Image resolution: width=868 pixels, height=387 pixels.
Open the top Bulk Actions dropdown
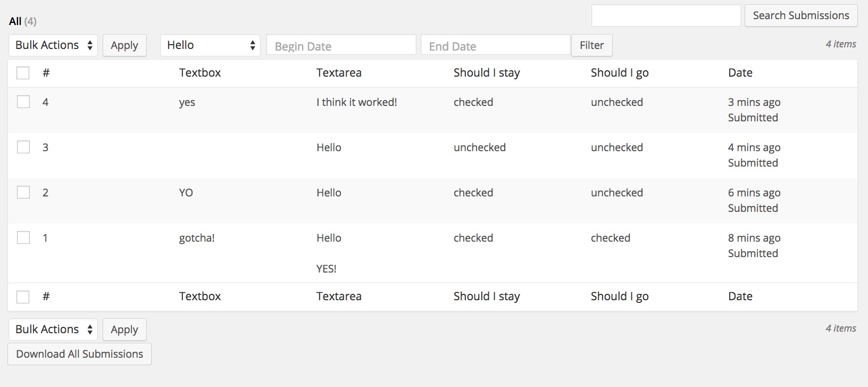[53, 45]
